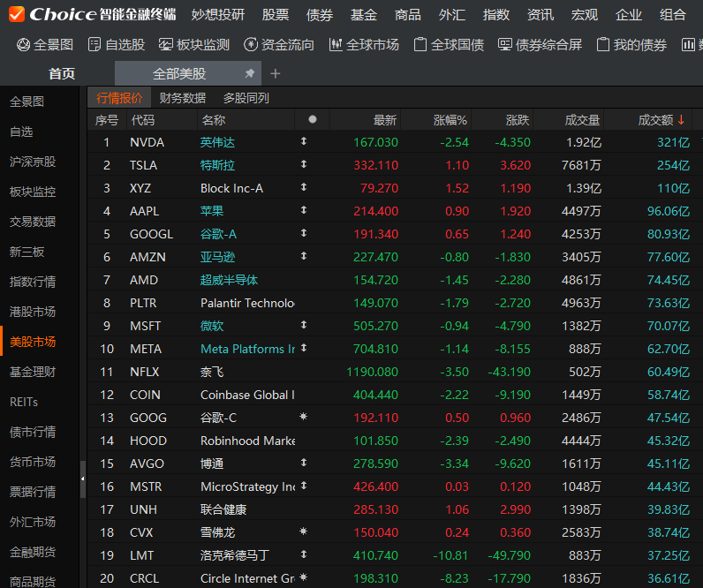The image size is (703, 588).
Task: Open 特斯拉 stock link
Action: tap(217, 165)
